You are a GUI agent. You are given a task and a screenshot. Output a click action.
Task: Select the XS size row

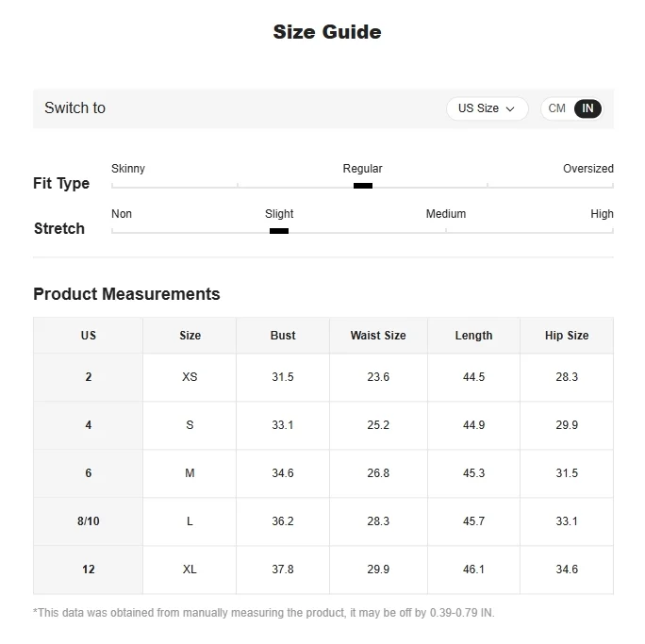tap(323, 377)
